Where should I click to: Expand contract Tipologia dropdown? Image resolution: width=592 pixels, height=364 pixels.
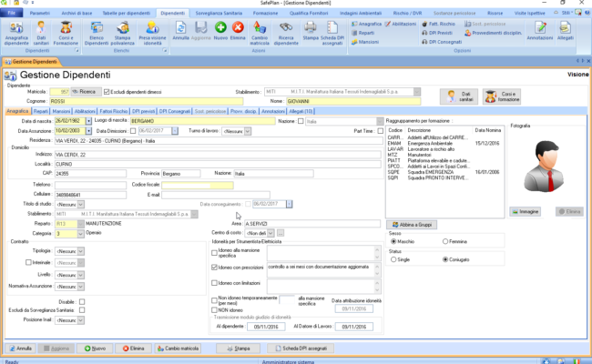tap(80, 251)
